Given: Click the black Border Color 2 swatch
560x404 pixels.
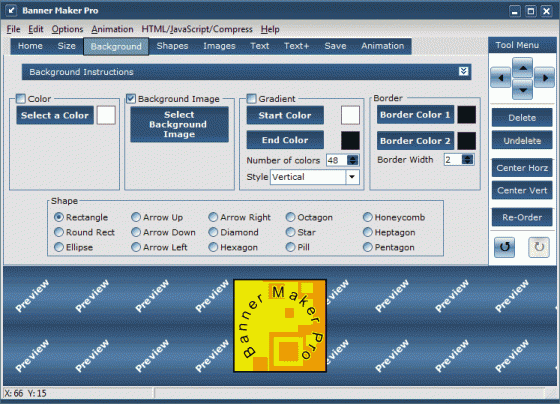Looking at the screenshot, I should 467,141.
